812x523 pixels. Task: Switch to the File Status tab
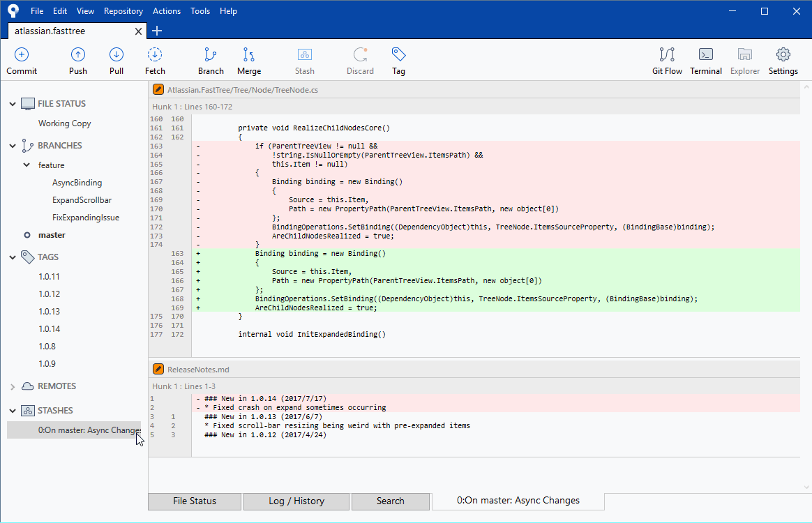(x=195, y=501)
